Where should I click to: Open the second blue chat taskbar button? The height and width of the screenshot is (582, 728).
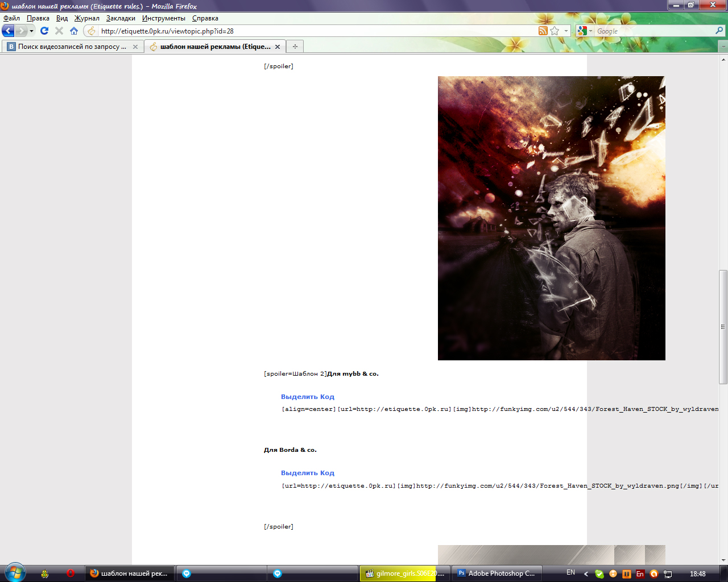313,573
